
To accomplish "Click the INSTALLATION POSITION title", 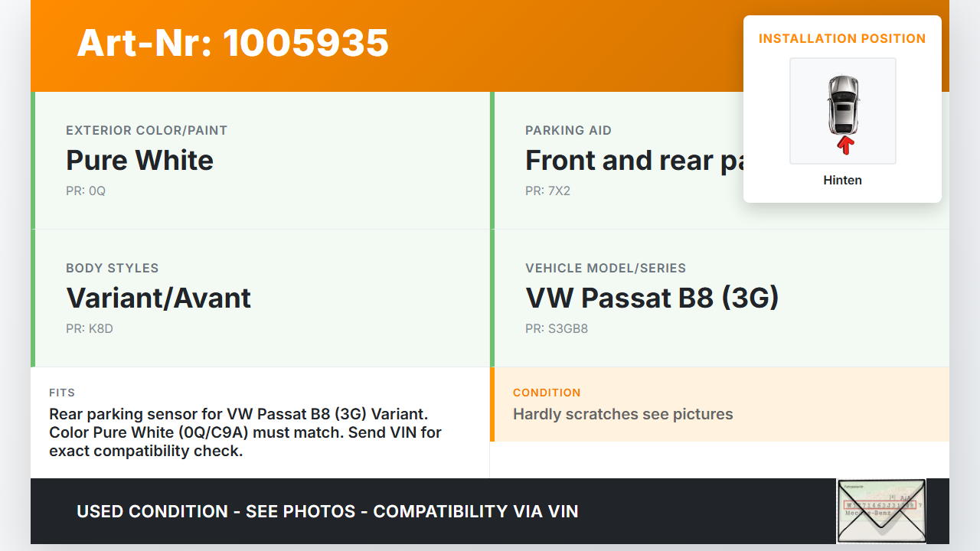I will tap(842, 39).
